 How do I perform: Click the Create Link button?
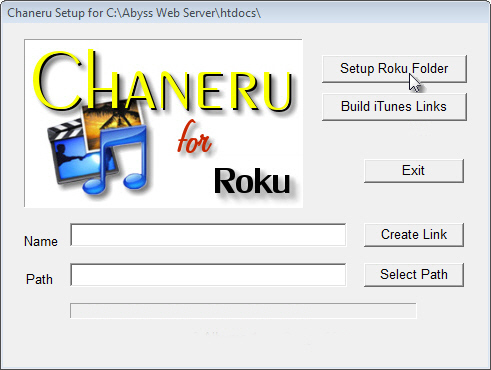coord(414,235)
